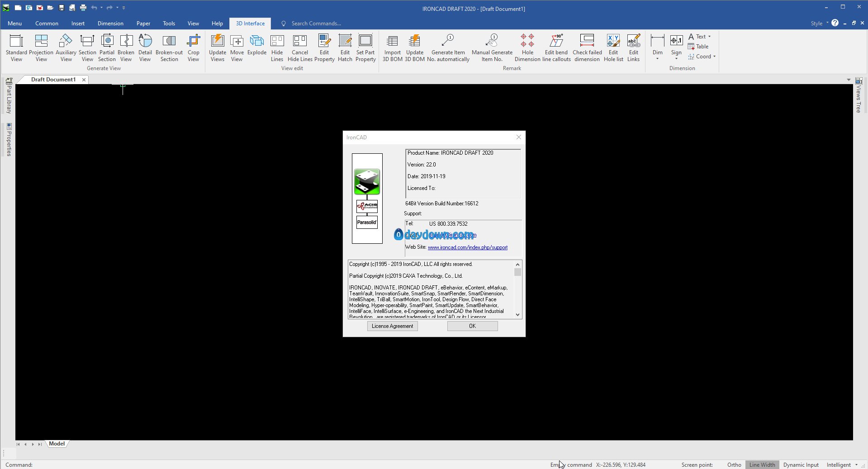Open quick access toolbar customize arrow
Viewport: 868px width, 469px height.
[124, 8]
